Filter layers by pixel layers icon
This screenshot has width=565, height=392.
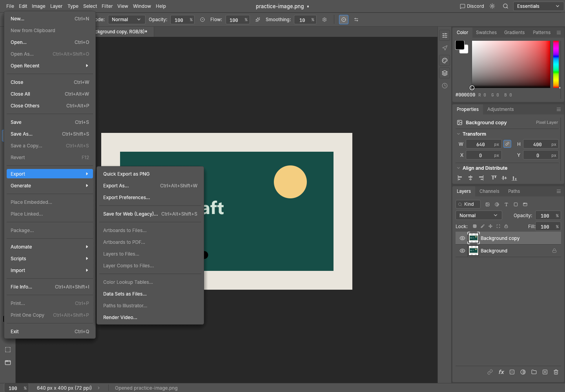pos(487,204)
